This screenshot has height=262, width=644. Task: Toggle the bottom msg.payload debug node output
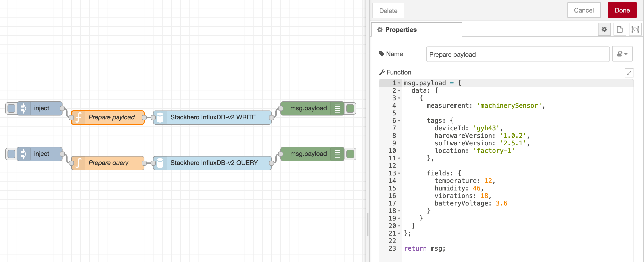350,154
